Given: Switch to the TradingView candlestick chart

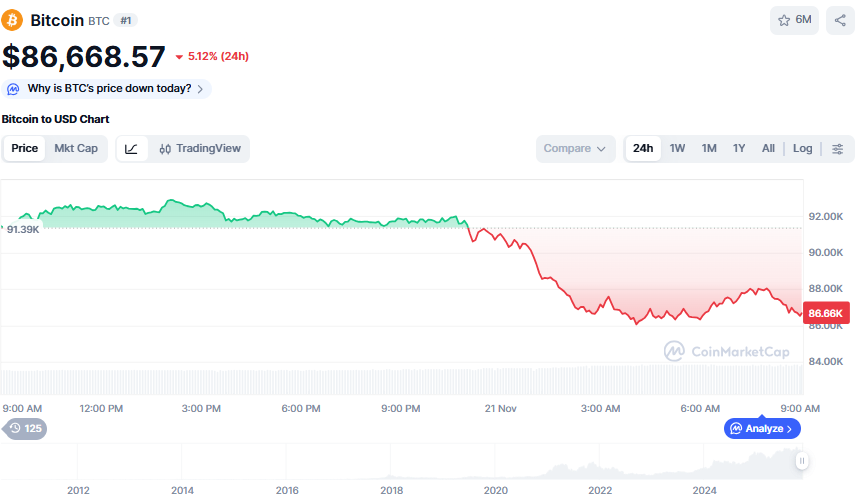Looking at the screenshot, I should [199, 149].
